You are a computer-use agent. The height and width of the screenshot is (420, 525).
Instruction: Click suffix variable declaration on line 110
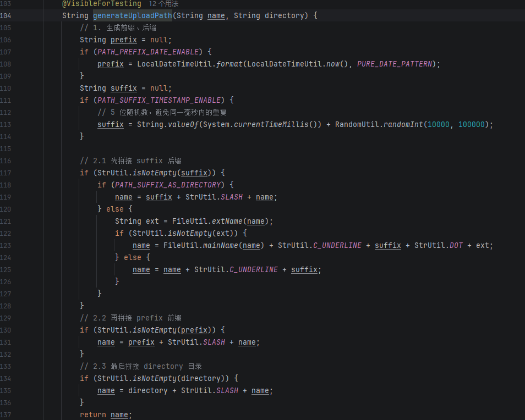[124, 89]
